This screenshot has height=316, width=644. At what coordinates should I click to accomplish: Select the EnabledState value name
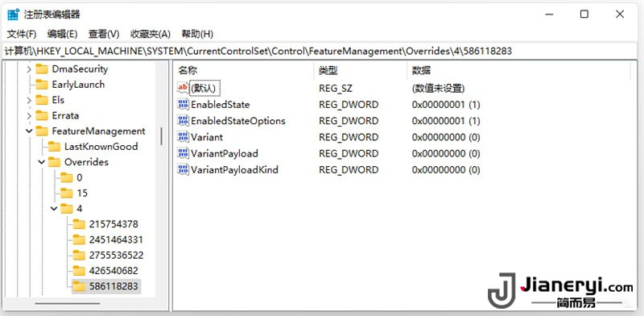point(220,105)
